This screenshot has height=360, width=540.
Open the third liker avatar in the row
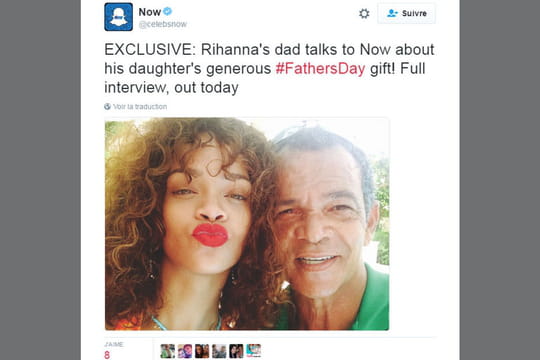202,351
